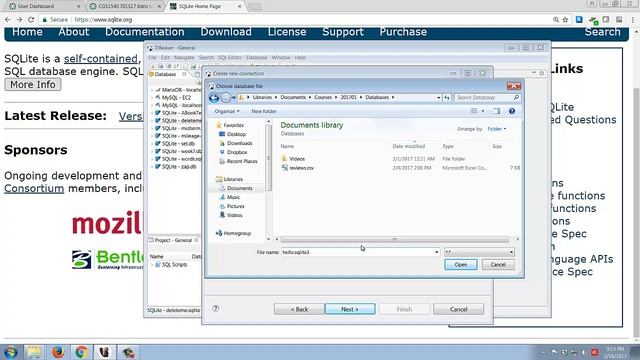640x360 pixels.
Task: Toggle the preview pane icon
Action: [x=496, y=111]
